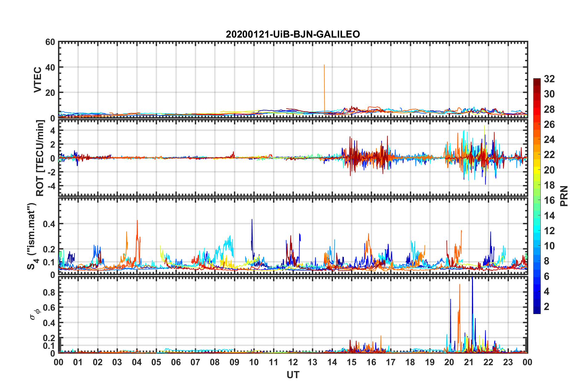The height and width of the screenshot is (392, 586).
Task: Click colorbar tick label 16
Action: [x=549, y=200]
